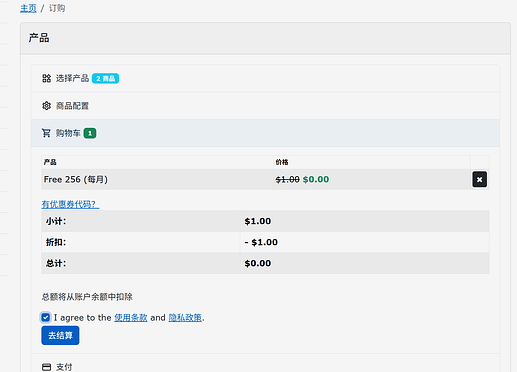Click the 小计 subtotal value $1.00
The width and height of the screenshot is (517, 372).
pyautogui.click(x=258, y=221)
